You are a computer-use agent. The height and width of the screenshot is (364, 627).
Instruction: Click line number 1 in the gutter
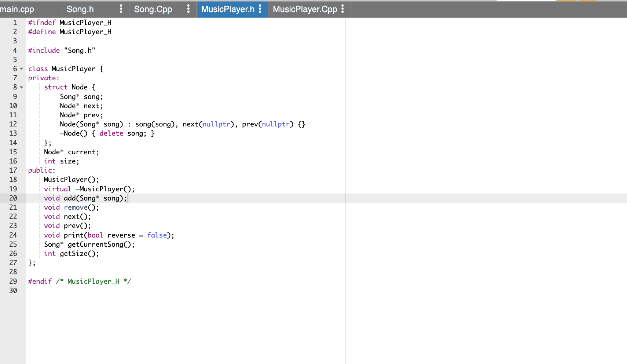(15, 22)
